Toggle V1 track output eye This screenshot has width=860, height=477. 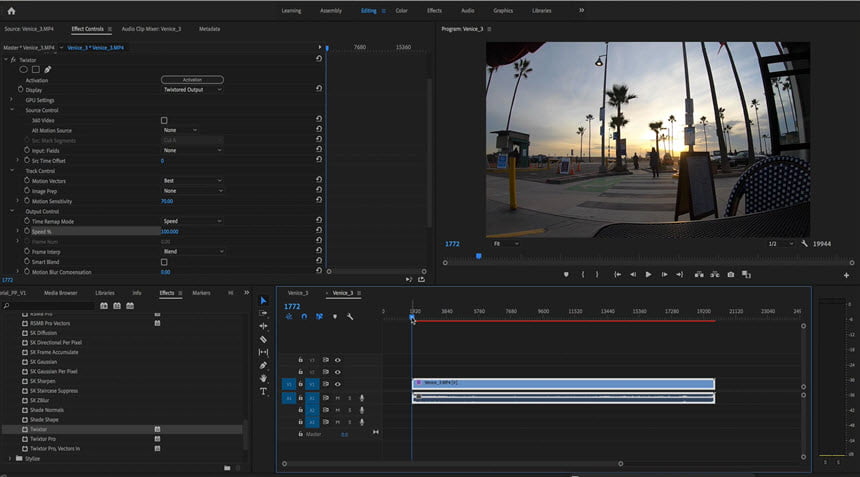(x=337, y=384)
